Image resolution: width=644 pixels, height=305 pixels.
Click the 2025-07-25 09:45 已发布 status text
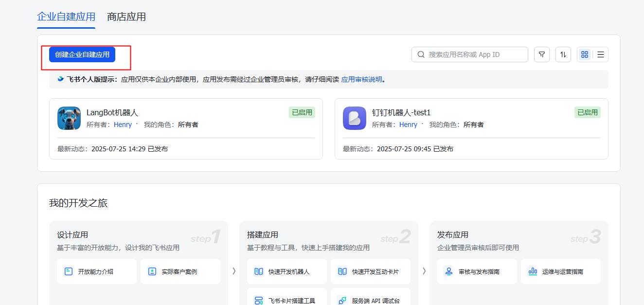point(415,149)
